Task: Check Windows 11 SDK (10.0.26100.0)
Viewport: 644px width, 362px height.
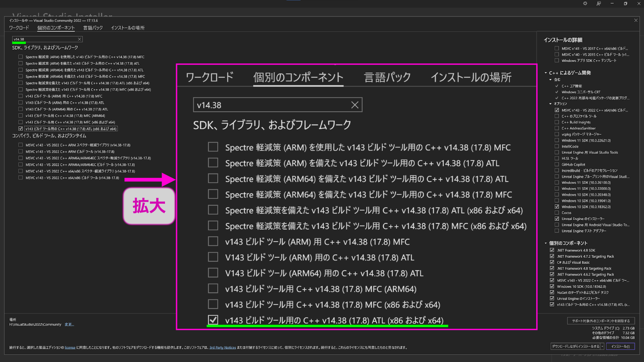Action: tap(557, 182)
